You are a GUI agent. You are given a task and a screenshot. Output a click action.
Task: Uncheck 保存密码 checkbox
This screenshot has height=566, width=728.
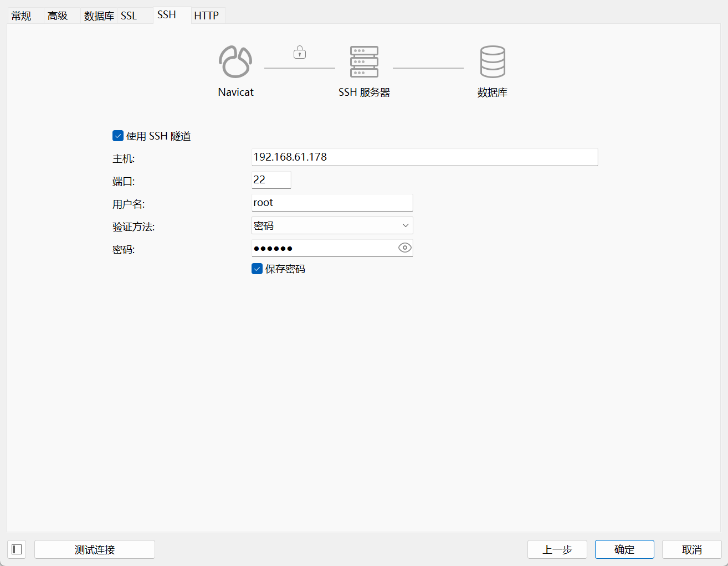click(257, 269)
